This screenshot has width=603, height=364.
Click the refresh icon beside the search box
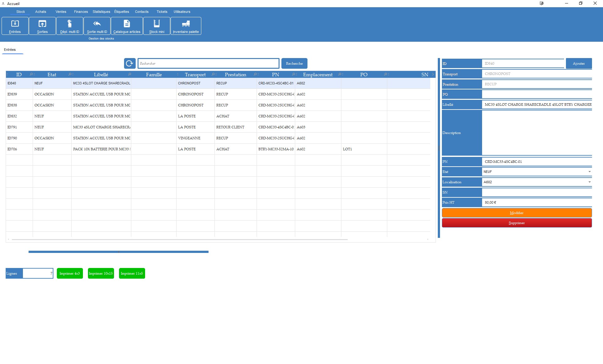pyautogui.click(x=130, y=63)
